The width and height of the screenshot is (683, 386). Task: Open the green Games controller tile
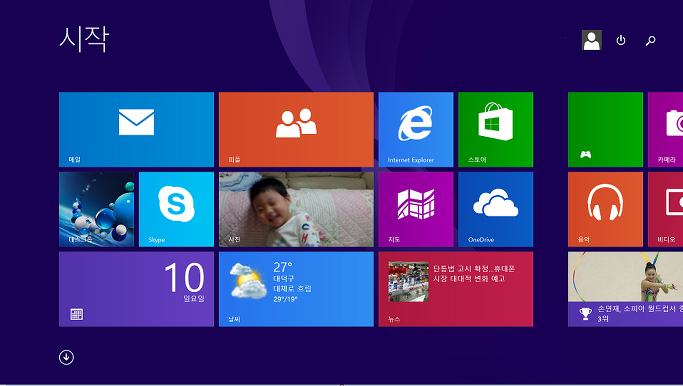coord(605,129)
